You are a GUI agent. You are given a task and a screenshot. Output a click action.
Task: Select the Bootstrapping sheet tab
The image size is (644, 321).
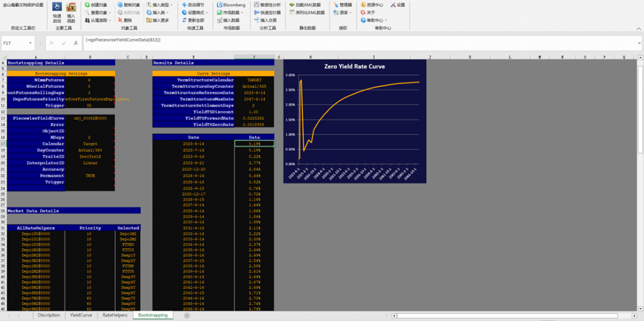click(153, 315)
